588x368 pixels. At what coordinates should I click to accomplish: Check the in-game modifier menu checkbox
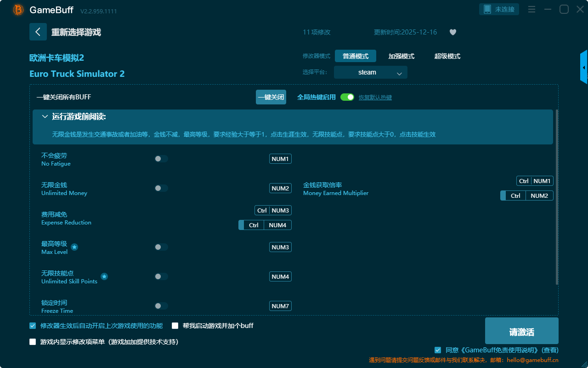pos(33,342)
